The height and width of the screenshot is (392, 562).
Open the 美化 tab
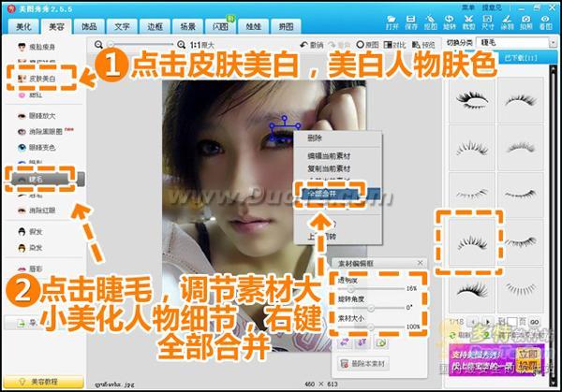pos(23,26)
